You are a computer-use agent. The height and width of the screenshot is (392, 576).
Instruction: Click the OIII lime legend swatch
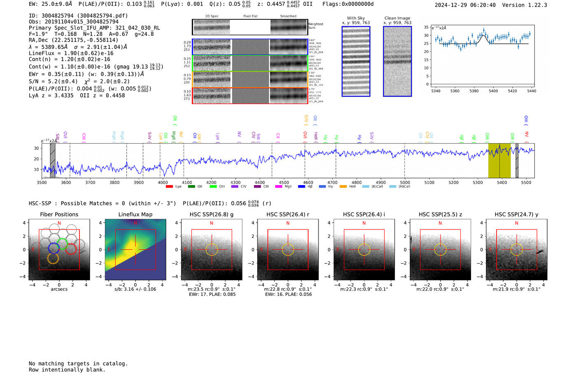[213, 187]
